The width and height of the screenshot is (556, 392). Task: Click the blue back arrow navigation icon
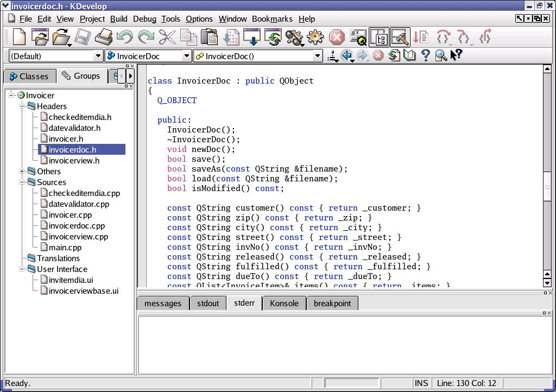coord(347,55)
